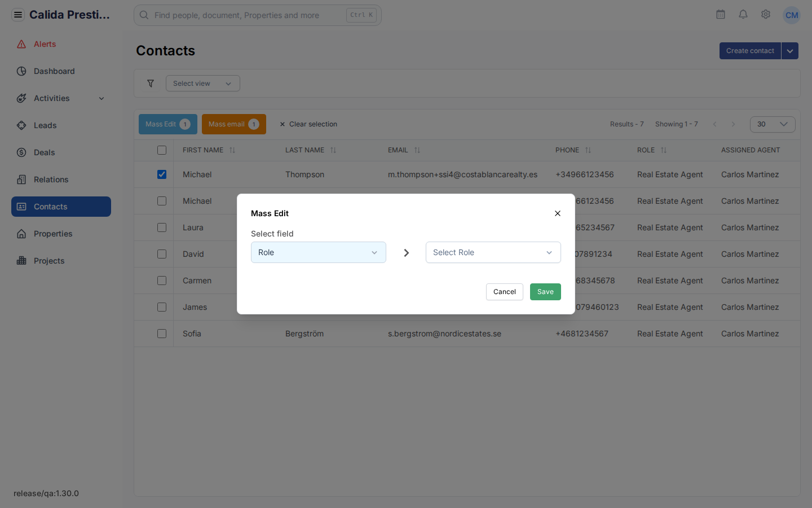
Task: Open Deals in the sidebar
Action: [x=61, y=152]
